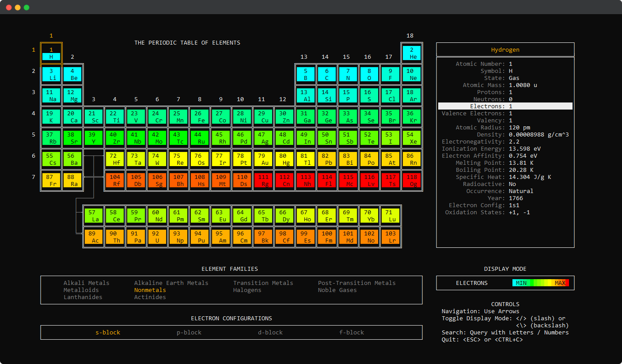The width and height of the screenshot is (622, 364).
Task: Select the Carbon (C) element tile
Action: tap(327, 74)
